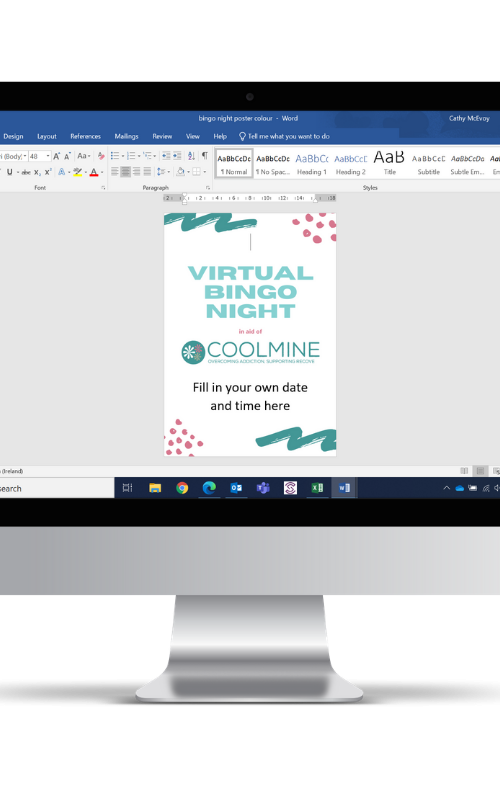Image resolution: width=500 pixels, height=788 pixels.
Task: Apply the Title style
Action: tap(389, 164)
